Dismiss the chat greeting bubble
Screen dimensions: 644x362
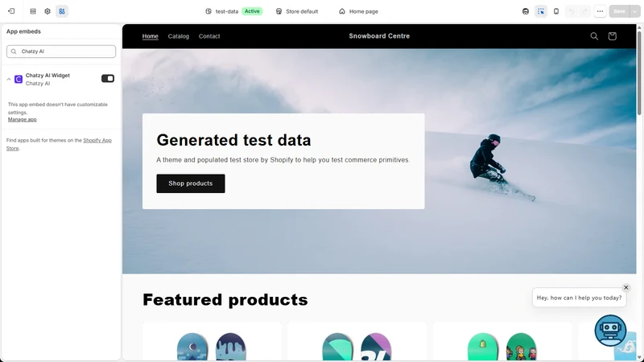[626, 288]
